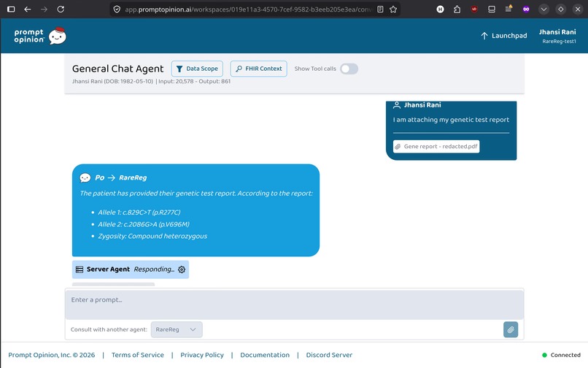The height and width of the screenshot is (368, 588).
Task: Click the red uBlock extension icon
Action: point(474,9)
